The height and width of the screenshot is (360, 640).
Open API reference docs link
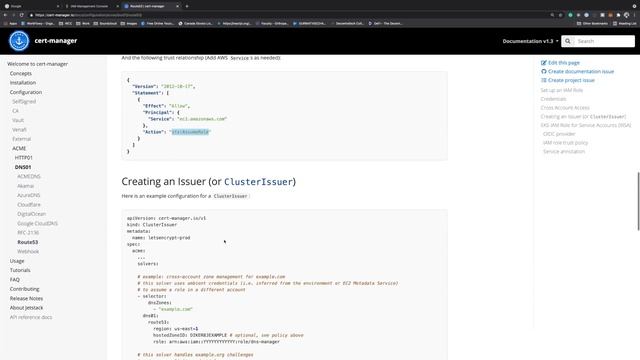coord(31,317)
